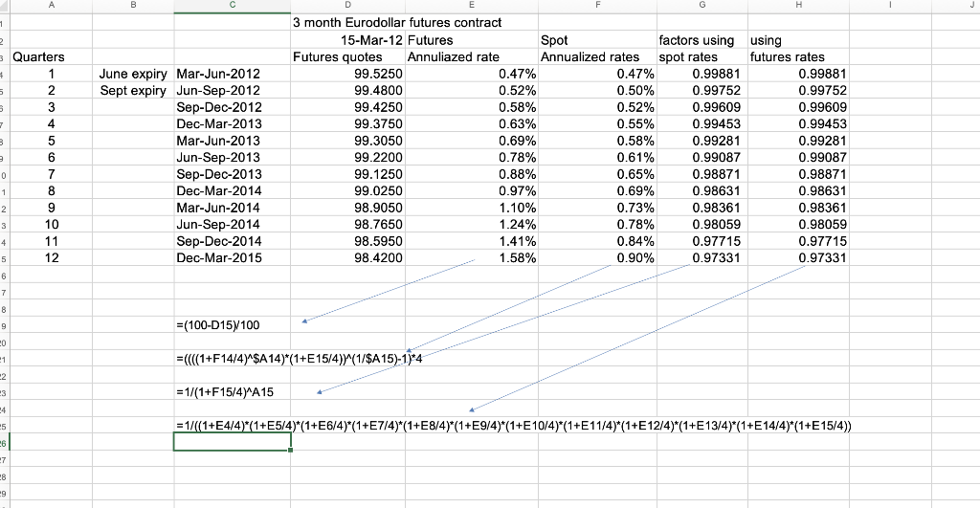Select column F header
Screen dimensions: 980x508
click(597, 5)
